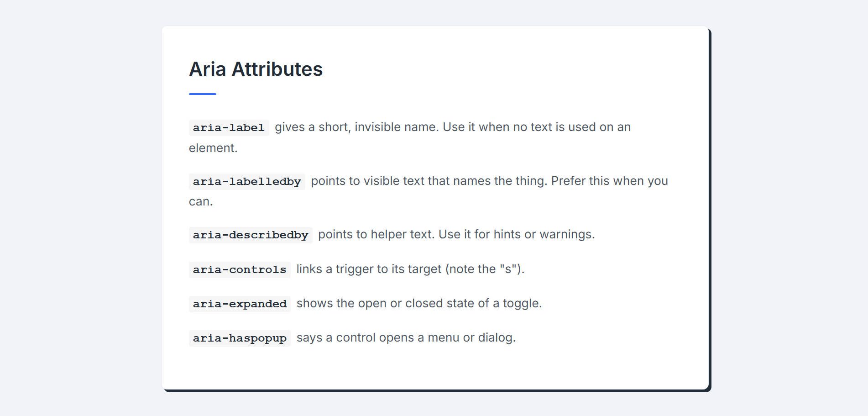The height and width of the screenshot is (416, 868).
Task: Click the aria-labelledby code tag
Action: (x=247, y=182)
